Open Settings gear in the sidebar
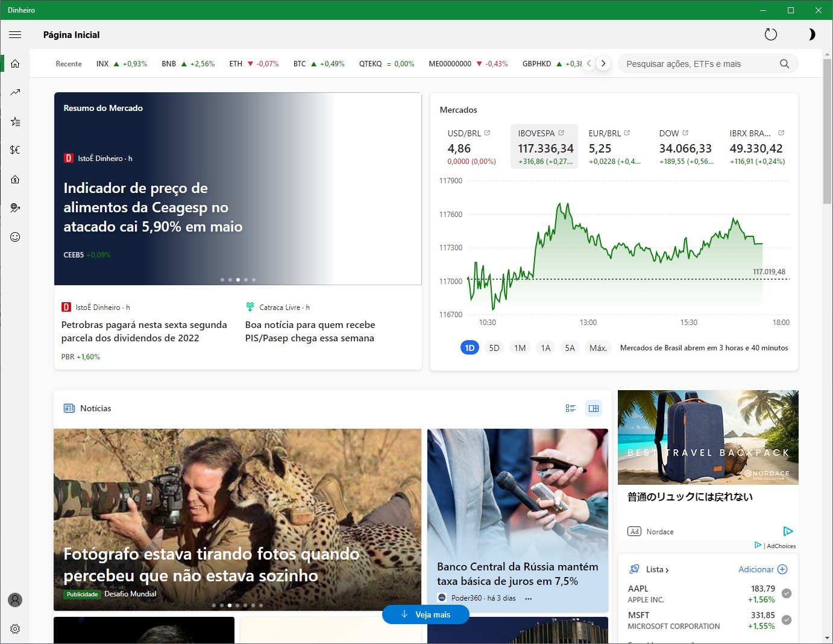The image size is (833, 644). 15,629
